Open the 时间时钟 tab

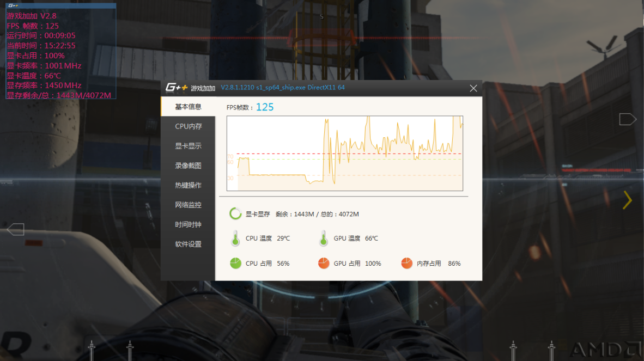click(188, 224)
